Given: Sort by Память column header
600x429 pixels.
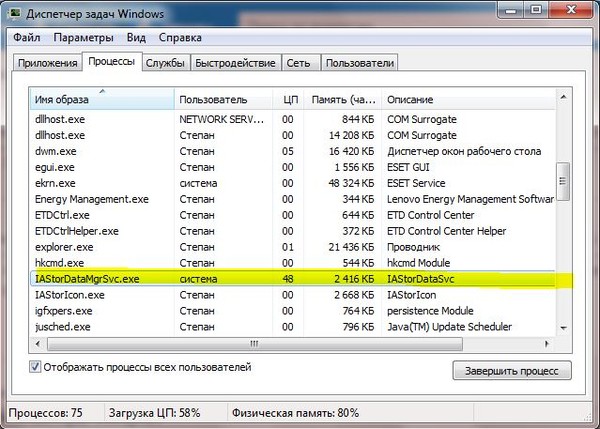Looking at the screenshot, I should point(343,100).
